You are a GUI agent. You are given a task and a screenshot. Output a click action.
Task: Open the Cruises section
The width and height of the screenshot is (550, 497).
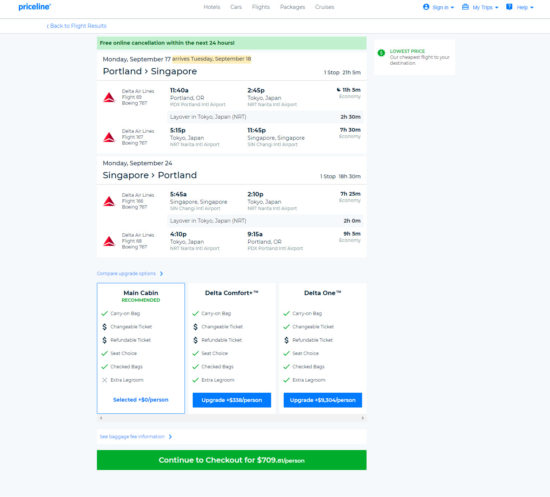point(324,7)
